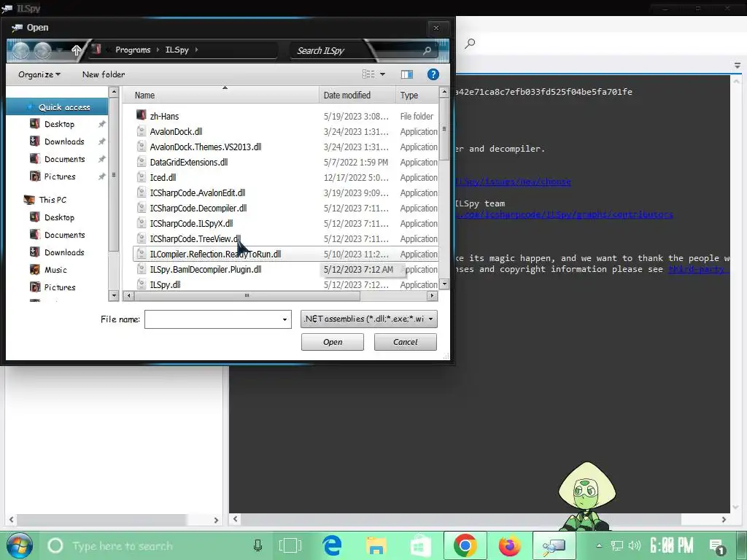Open the Organize dropdown menu
The image size is (747, 560).
pyautogui.click(x=39, y=74)
